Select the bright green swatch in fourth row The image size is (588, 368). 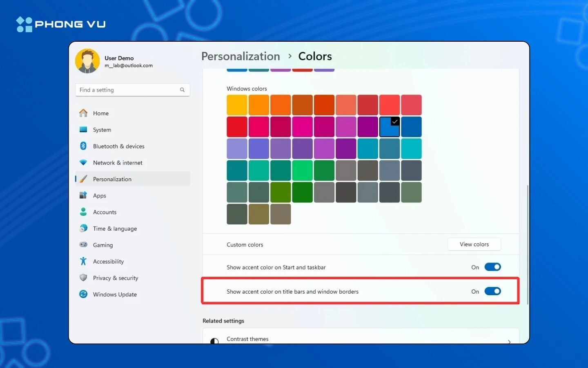pos(302,170)
